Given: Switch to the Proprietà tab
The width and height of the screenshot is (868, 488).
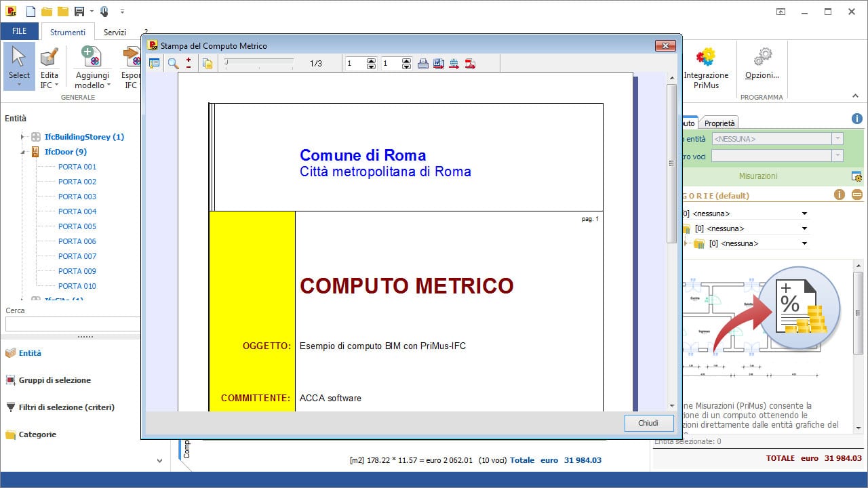Looking at the screenshot, I should (719, 123).
